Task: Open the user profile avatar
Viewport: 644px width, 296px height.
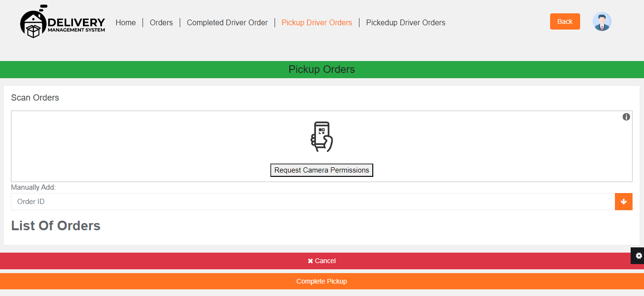Action: (x=602, y=22)
